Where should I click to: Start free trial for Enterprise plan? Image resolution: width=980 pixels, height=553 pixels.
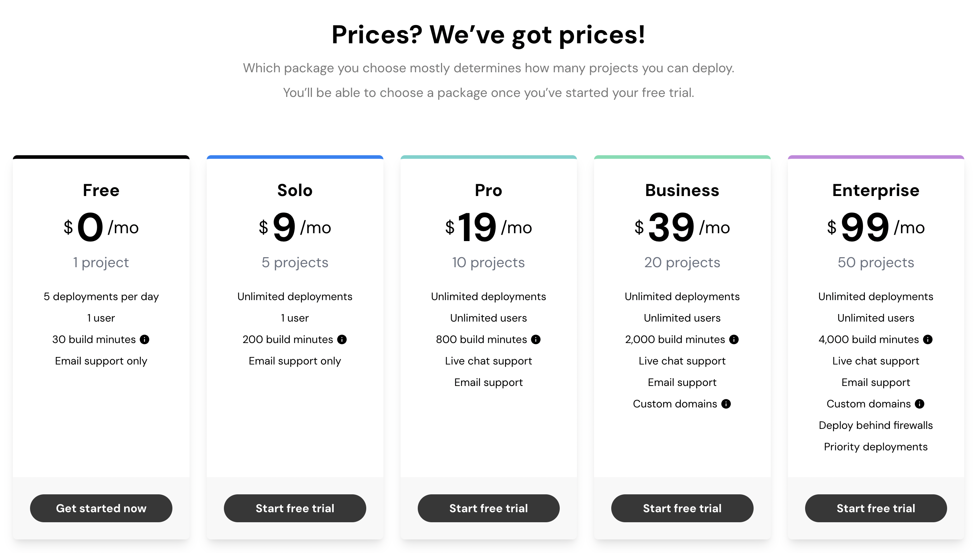(x=876, y=509)
